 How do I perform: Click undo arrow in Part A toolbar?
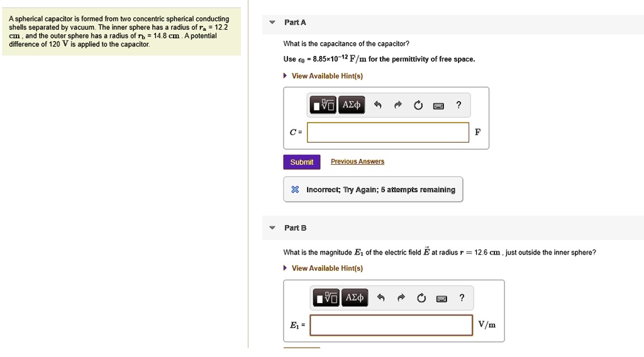pyautogui.click(x=377, y=106)
